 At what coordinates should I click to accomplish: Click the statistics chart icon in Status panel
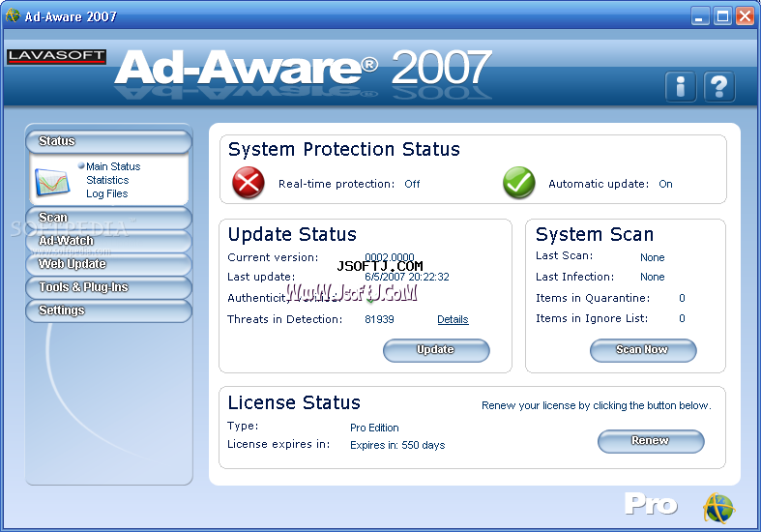coord(52,182)
